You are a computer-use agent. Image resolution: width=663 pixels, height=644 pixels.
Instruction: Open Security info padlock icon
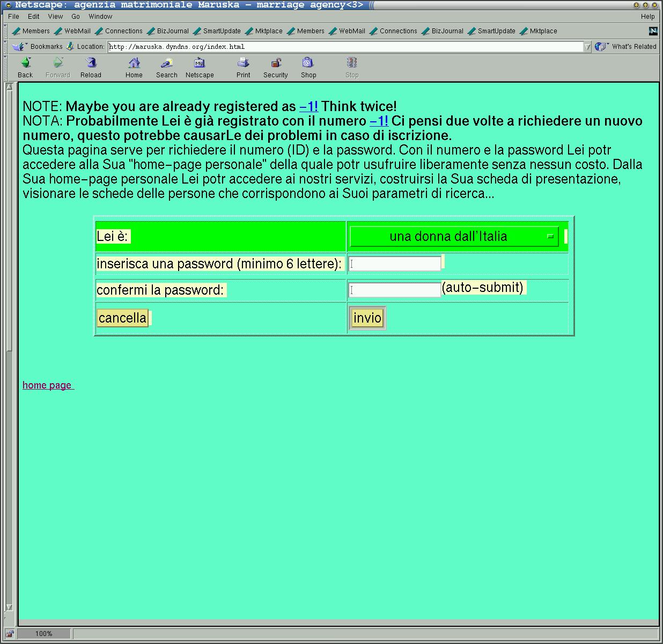click(276, 63)
